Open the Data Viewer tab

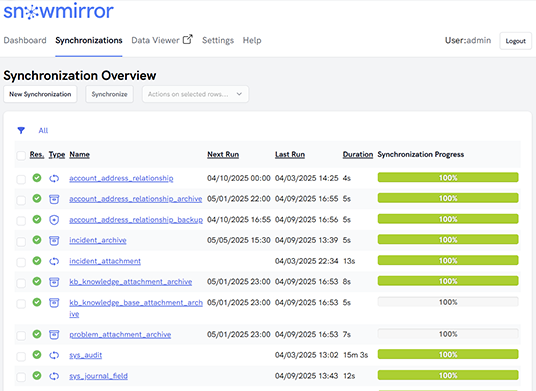[156, 40]
